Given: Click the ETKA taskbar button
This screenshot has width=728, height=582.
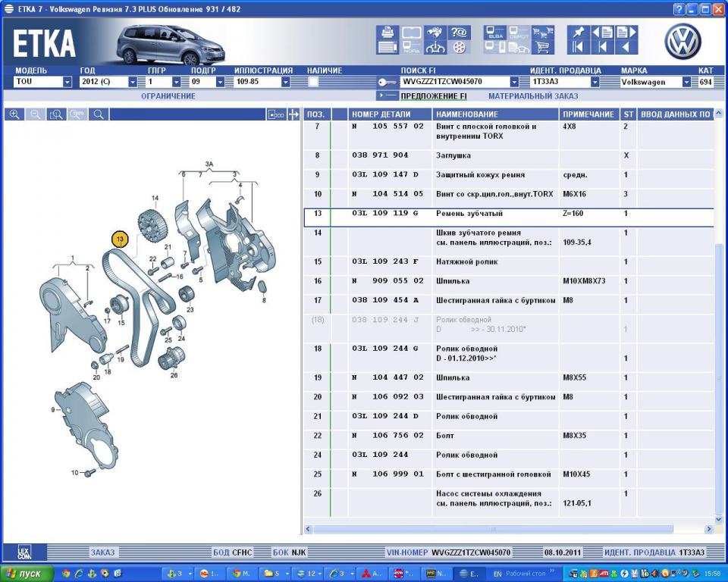Looking at the screenshot, I should coord(468,574).
